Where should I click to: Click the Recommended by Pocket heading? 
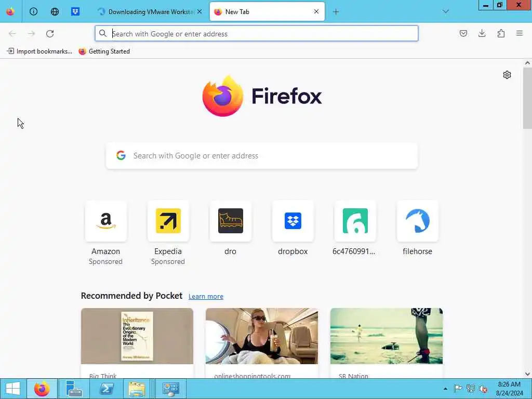[131, 296]
